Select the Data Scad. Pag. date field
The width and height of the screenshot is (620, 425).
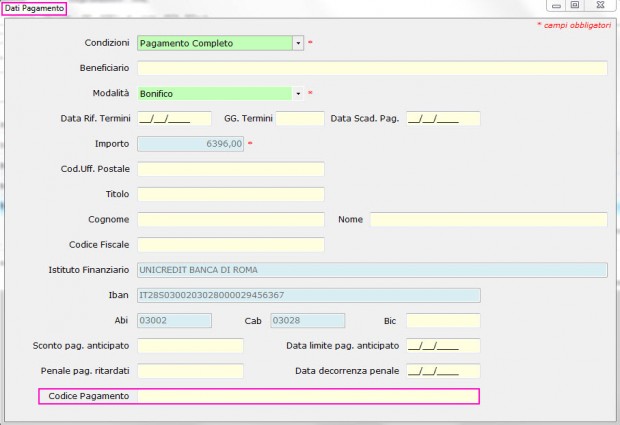click(x=443, y=119)
